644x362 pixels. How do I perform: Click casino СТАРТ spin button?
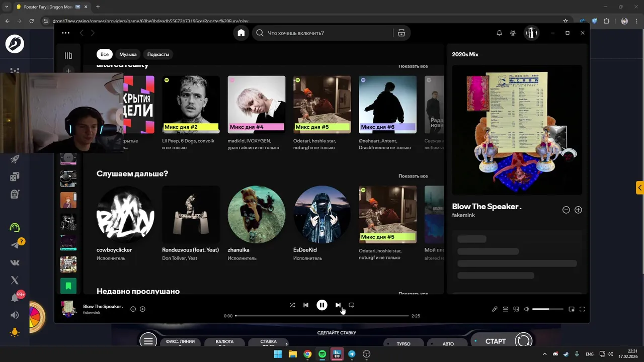(x=495, y=341)
